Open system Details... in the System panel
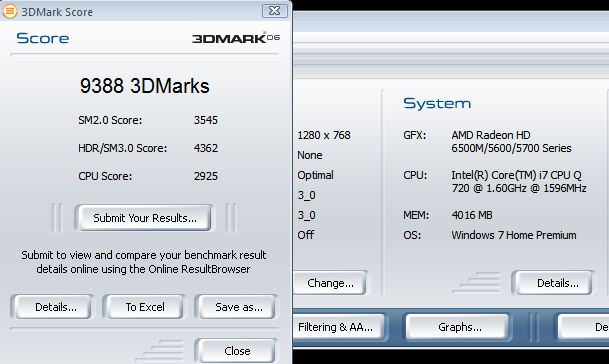The width and height of the screenshot is (609, 364). click(x=553, y=283)
